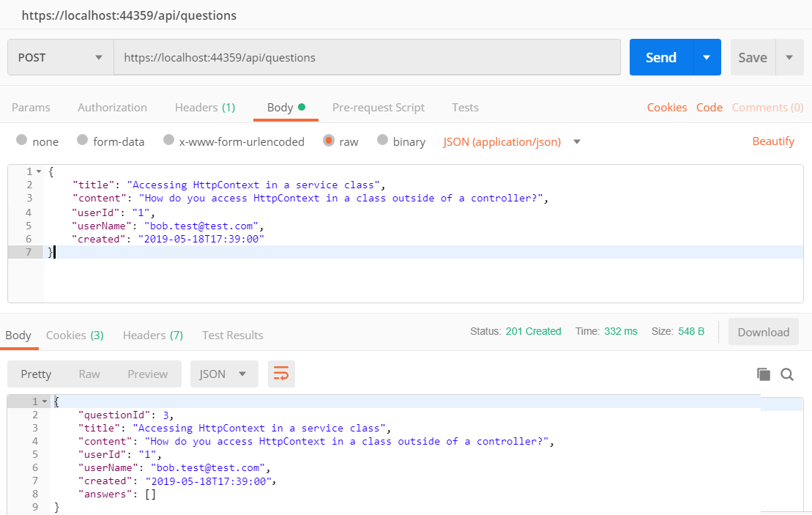Open the Pre-request Script tab
Viewport: 812px width, 515px height.
click(378, 108)
